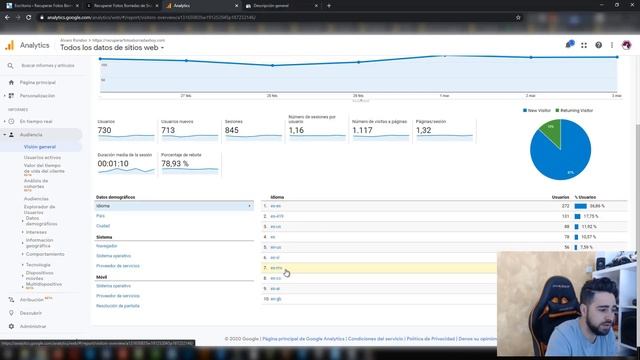Image resolution: width=640 pixels, height=360 pixels.
Task: Switch to the second Recuperar Fotos browser tab
Action: click(x=122, y=6)
